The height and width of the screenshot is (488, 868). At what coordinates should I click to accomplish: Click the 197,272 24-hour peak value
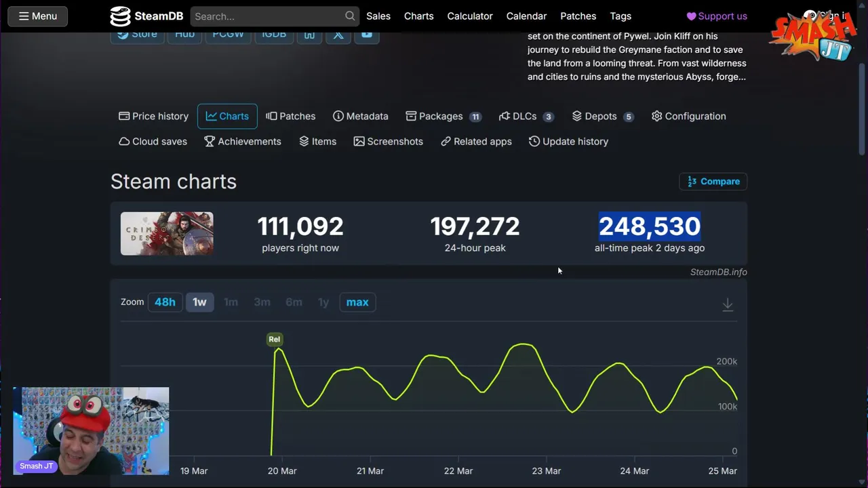pos(475,226)
